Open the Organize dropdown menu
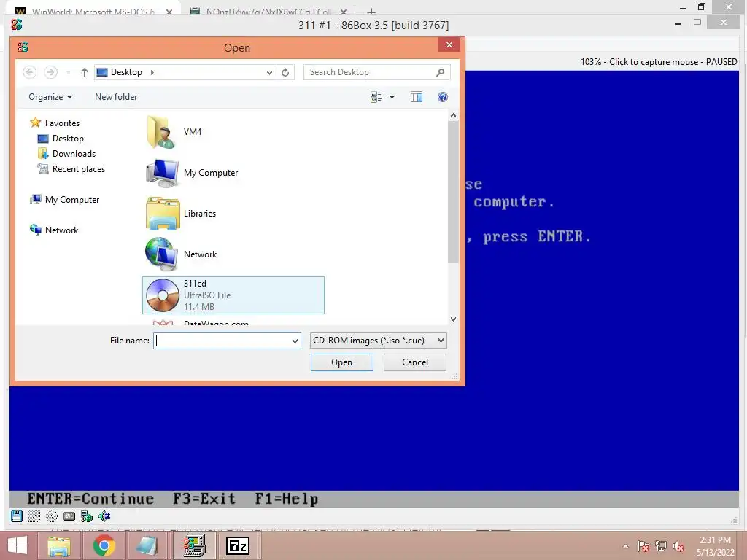The height and width of the screenshot is (560, 747). [50, 97]
